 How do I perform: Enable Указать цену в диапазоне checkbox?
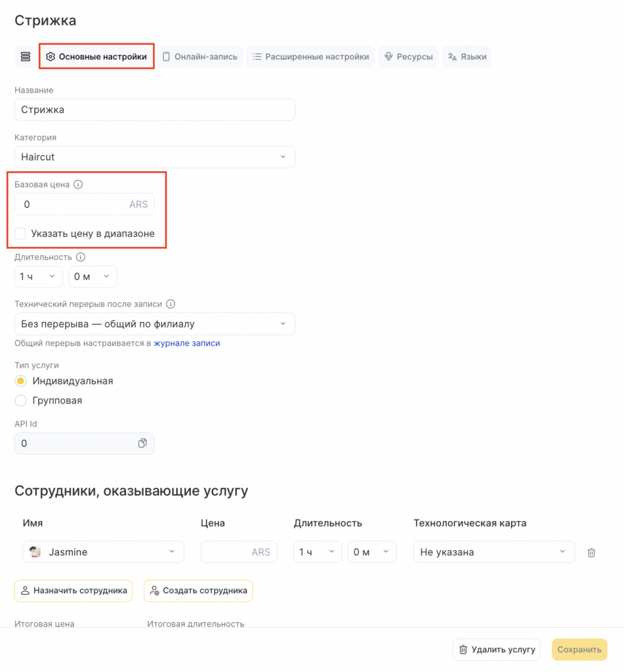[20, 233]
